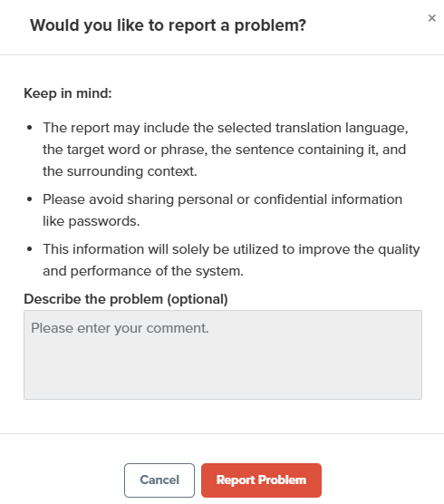Viewport: 444px width, 504px height.
Task: Click the 'Describe the problem (optional)' label
Action: pos(126,299)
